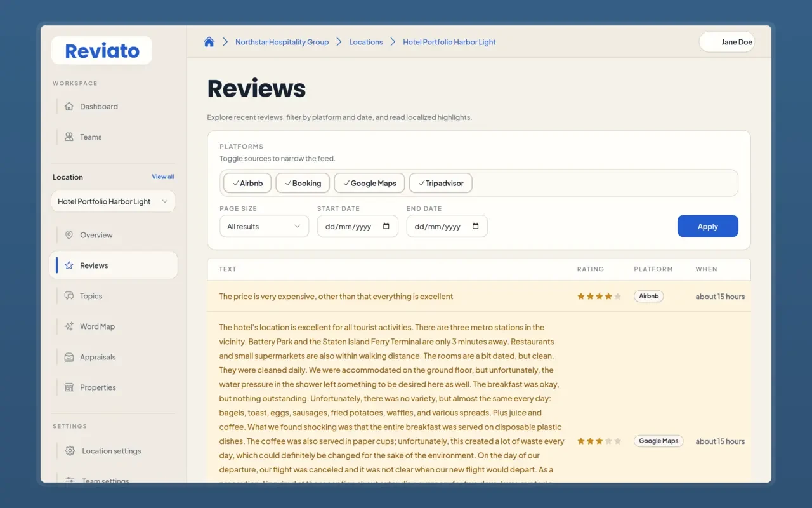Open the Start Date calendar picker icon
The image size is (812, 508).
coord(386,227)
